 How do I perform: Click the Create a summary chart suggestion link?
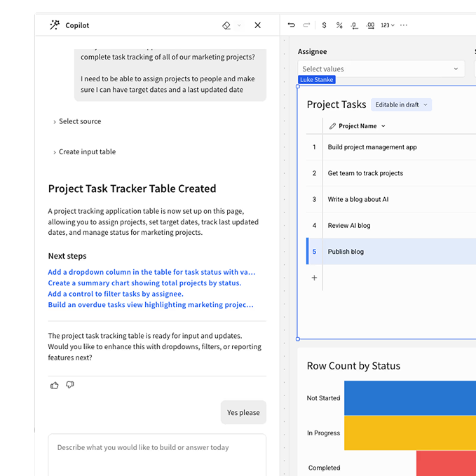(144, 283)
